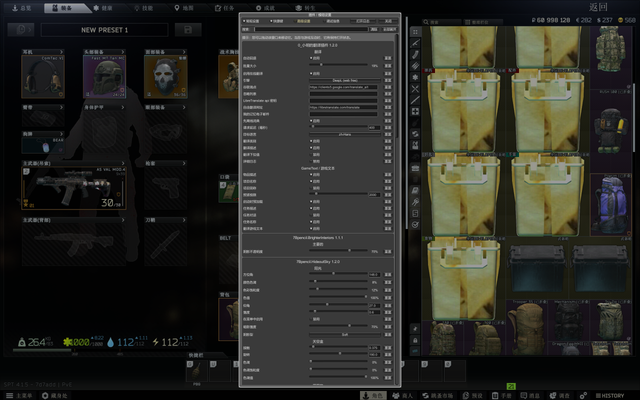Toggle last checkbox before BrighterInteriors section
Screen dimensions: 640x400
coord(311,228)
